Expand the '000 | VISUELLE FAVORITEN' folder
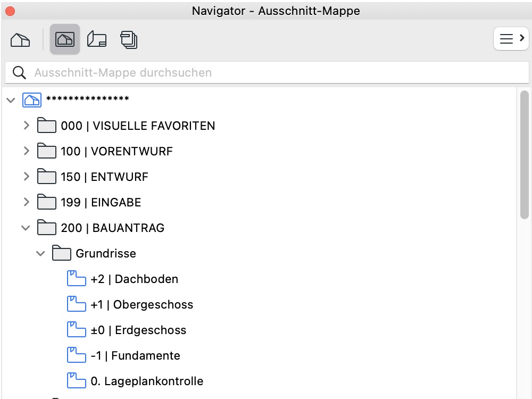Image resolution: width=532 pixels, height=399 pixels. [x=26, y=126]
